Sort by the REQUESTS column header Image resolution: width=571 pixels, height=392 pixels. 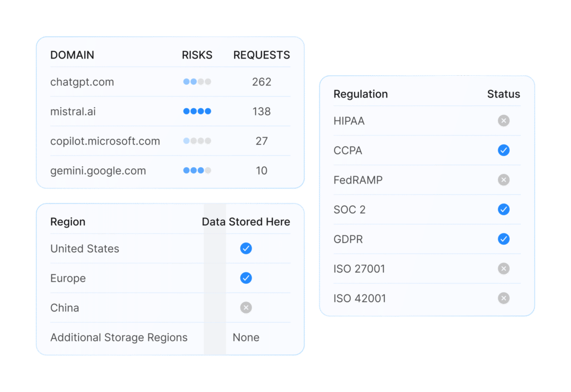pos(262,55)
